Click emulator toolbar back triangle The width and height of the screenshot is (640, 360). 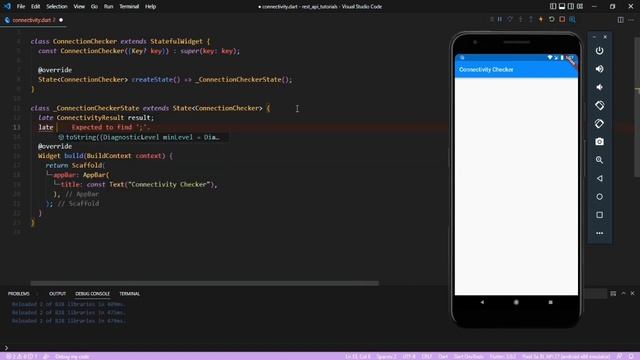599,178
